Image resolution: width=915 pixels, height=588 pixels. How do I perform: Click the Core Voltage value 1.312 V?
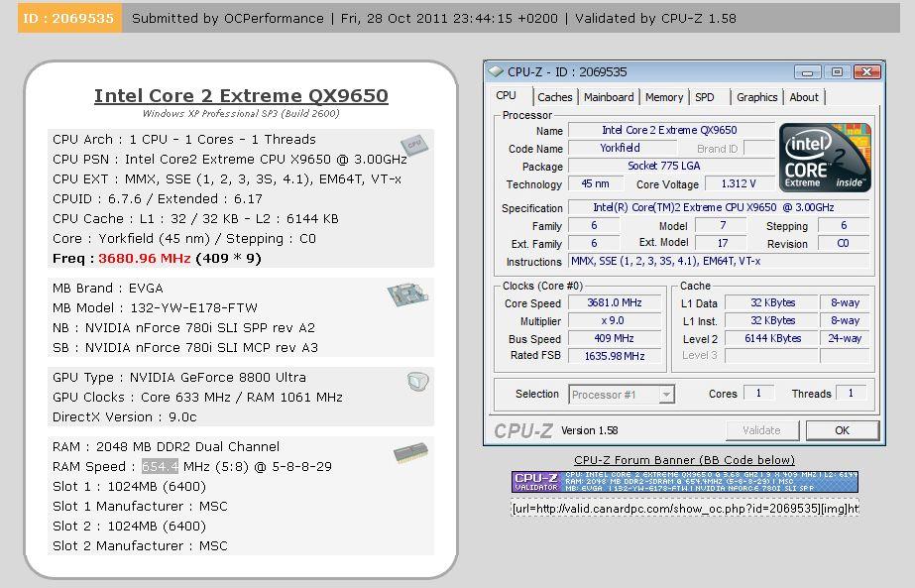point(739,183)
